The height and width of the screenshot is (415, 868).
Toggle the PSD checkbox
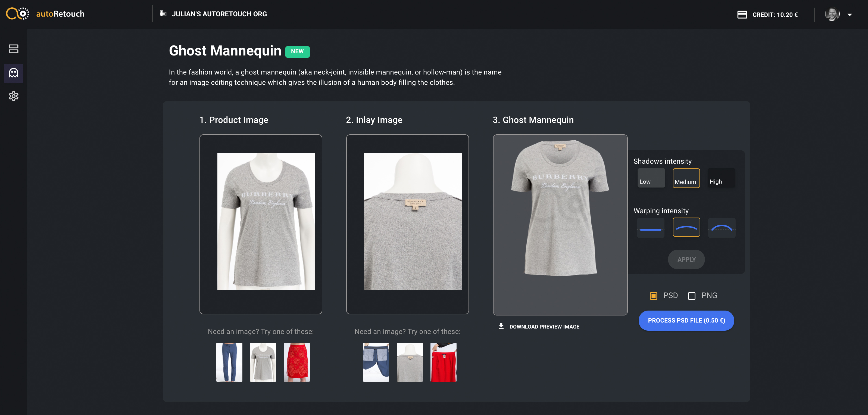pos(653,296)
